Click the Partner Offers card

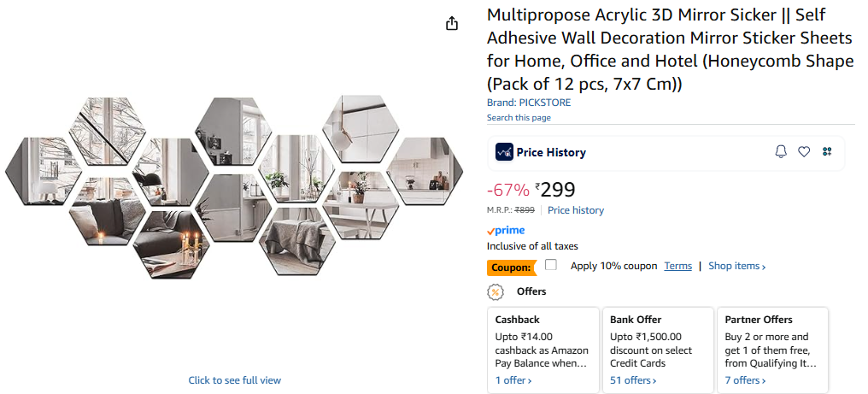coord(771,342)
